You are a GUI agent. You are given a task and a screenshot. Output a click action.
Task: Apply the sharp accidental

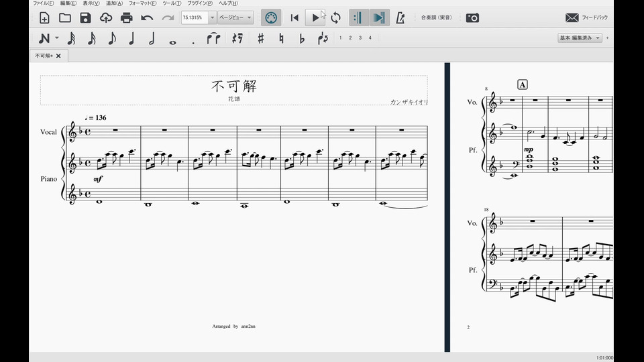pyautogui.click(x=261, y=38)
